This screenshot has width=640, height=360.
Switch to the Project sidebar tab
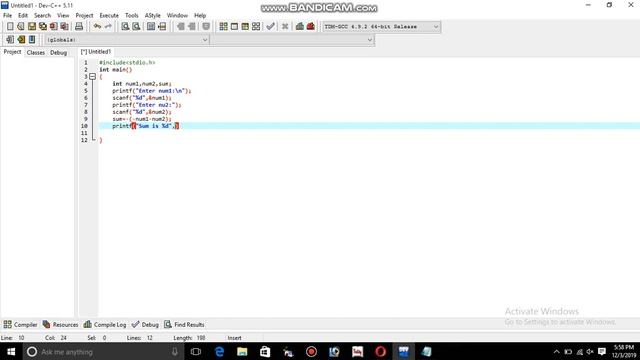[12, 52]
